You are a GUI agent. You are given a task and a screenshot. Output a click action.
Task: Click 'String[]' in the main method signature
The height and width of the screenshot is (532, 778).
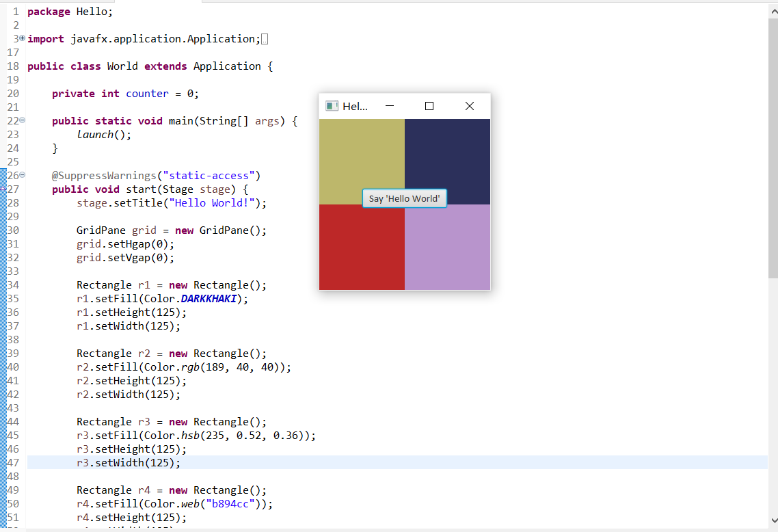click(x=224, y=121)
